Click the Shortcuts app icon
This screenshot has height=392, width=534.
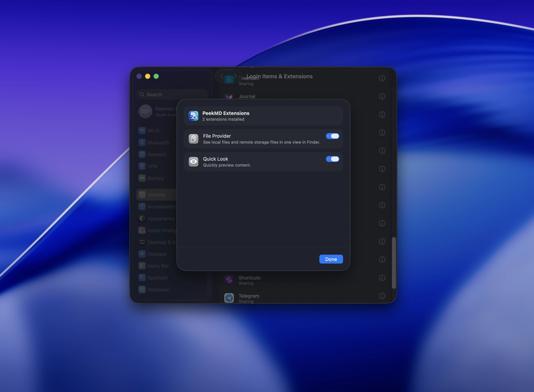pyautogui.click(x=229, y=280)
